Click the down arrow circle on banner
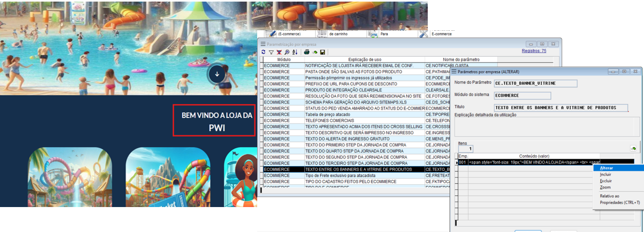This screenshot has height=232, width=644. pyautogui.click(x=217, y=74)
